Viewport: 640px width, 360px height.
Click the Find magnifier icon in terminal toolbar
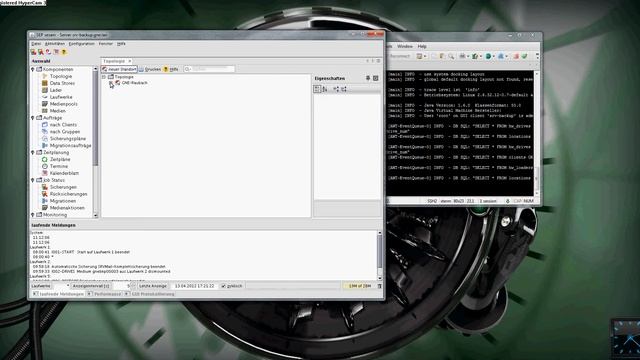451,56
